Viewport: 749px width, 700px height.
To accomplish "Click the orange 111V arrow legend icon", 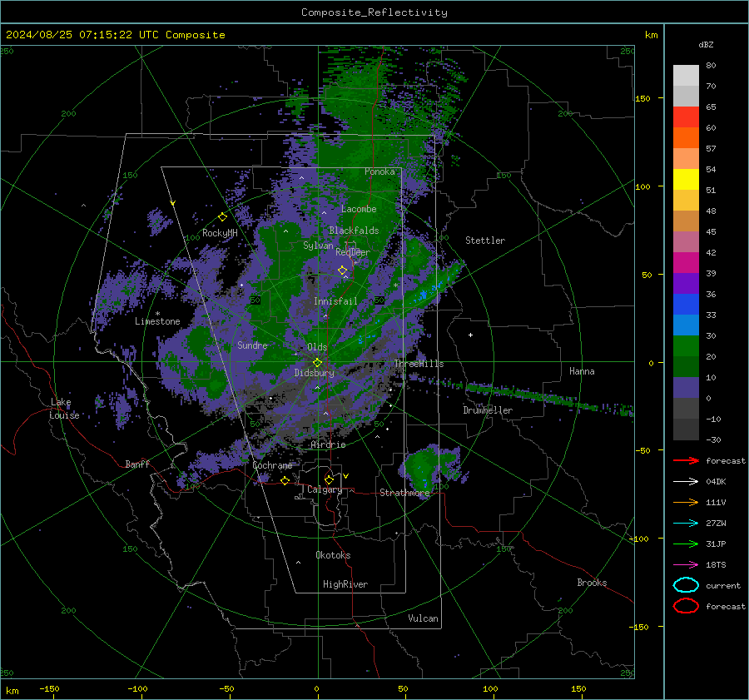I will [x=686, y=502].
